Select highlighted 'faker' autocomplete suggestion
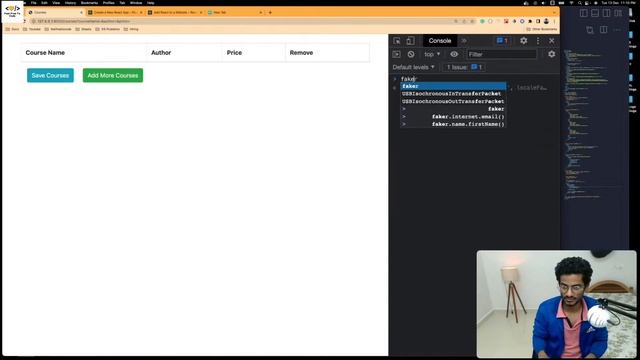The width and height of the screenshot is (640, 360). click(x=453, y=86)
